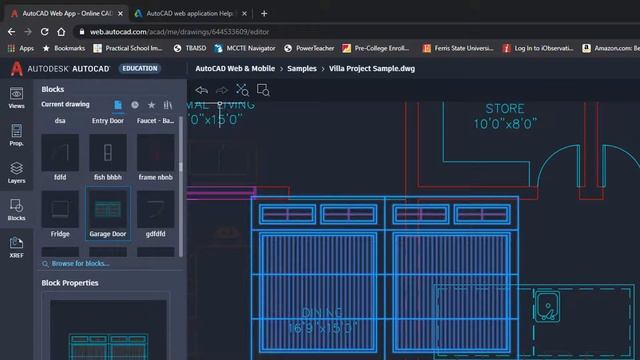Click the browser Home button
The image size is (640, 360).
coord(61,31)
